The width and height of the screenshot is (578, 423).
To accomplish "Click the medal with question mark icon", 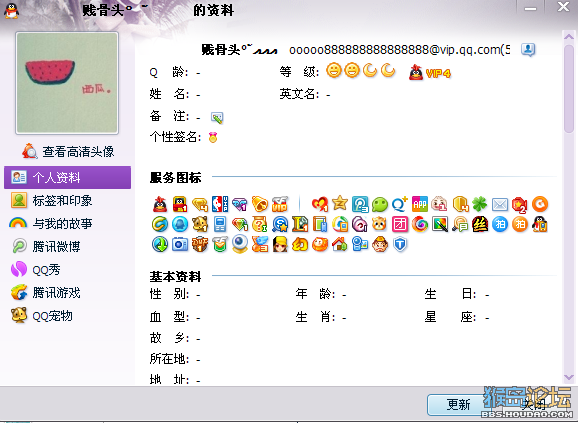I will click(260, 224).
